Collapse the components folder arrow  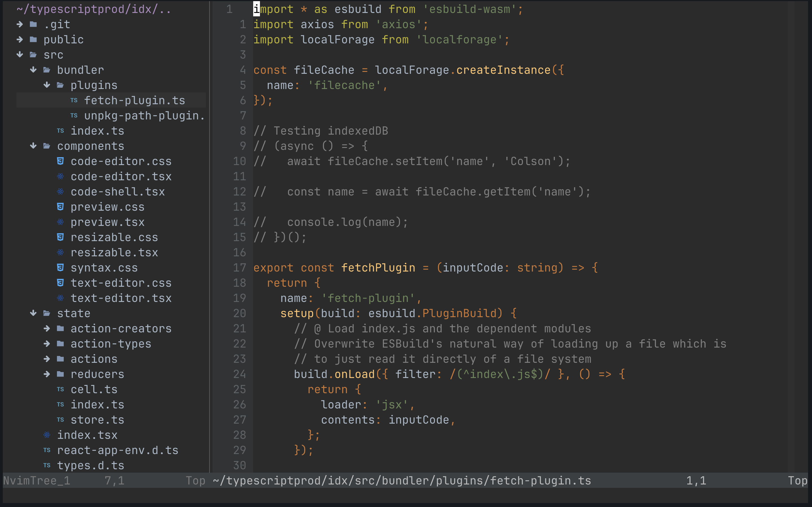[x=33, y=146]
